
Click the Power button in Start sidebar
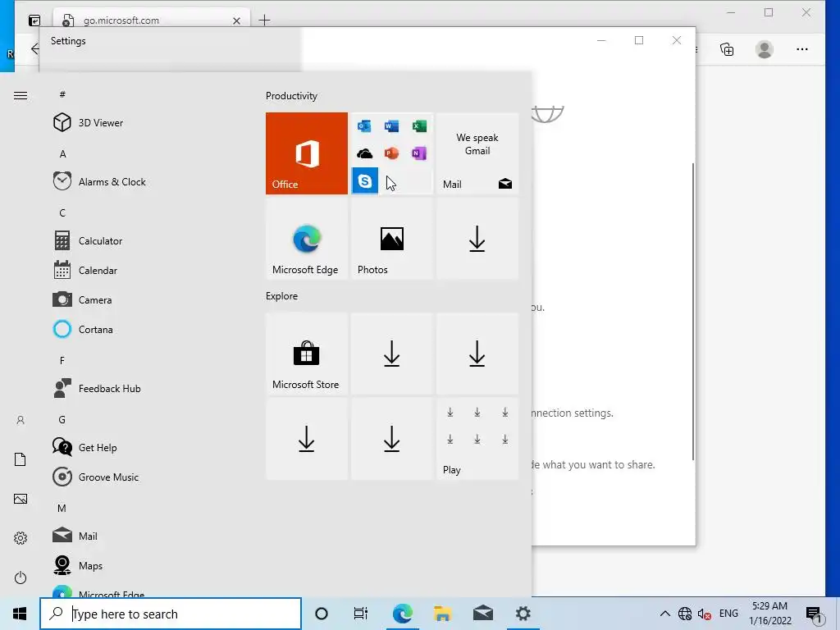click(x=21, y=577)
